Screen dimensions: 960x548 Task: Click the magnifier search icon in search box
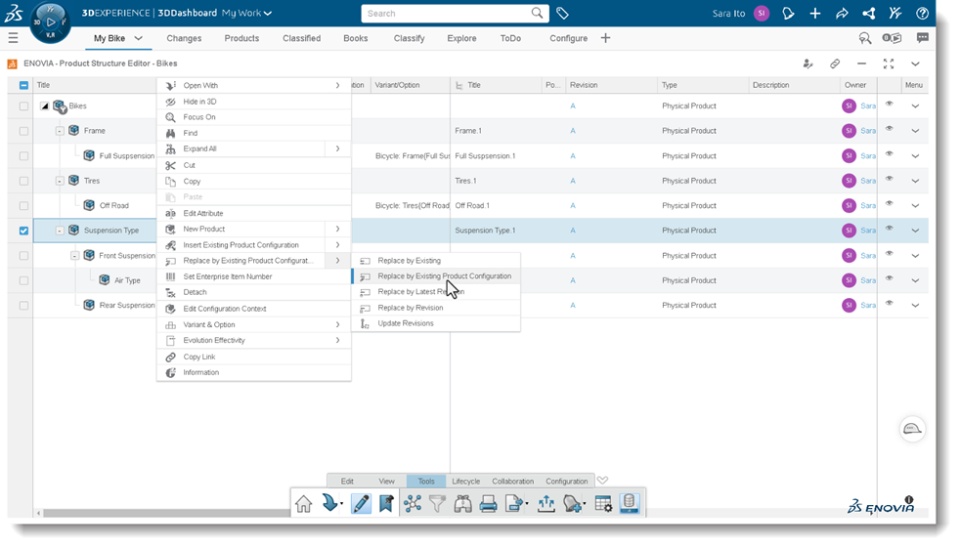(x=537, y=13)
